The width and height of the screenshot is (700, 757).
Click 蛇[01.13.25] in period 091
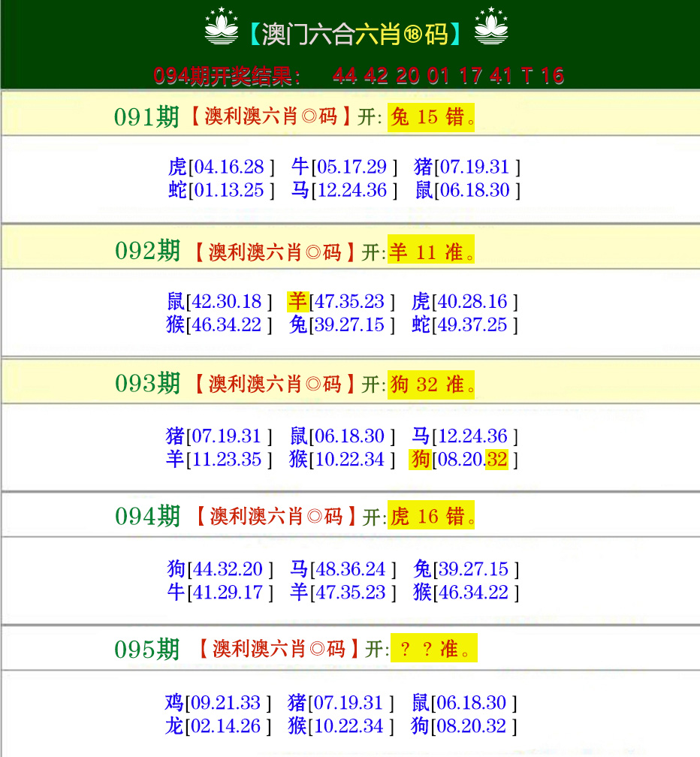(221, 190)
